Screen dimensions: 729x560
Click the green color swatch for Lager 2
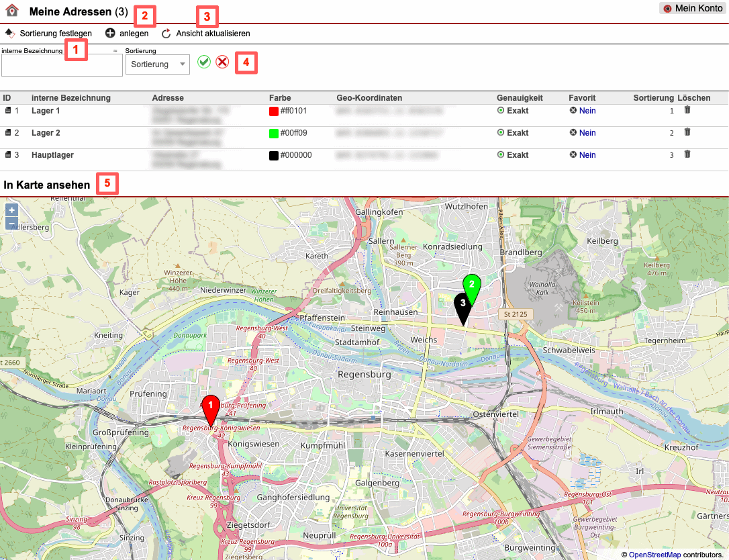pyautogui.click(x=274, y=134)
